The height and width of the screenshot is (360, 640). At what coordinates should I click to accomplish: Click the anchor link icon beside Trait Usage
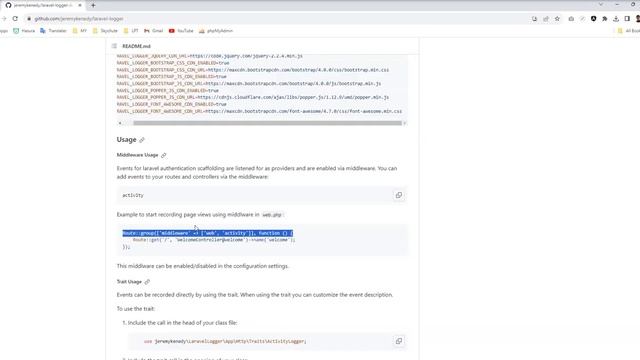(147, 282)
